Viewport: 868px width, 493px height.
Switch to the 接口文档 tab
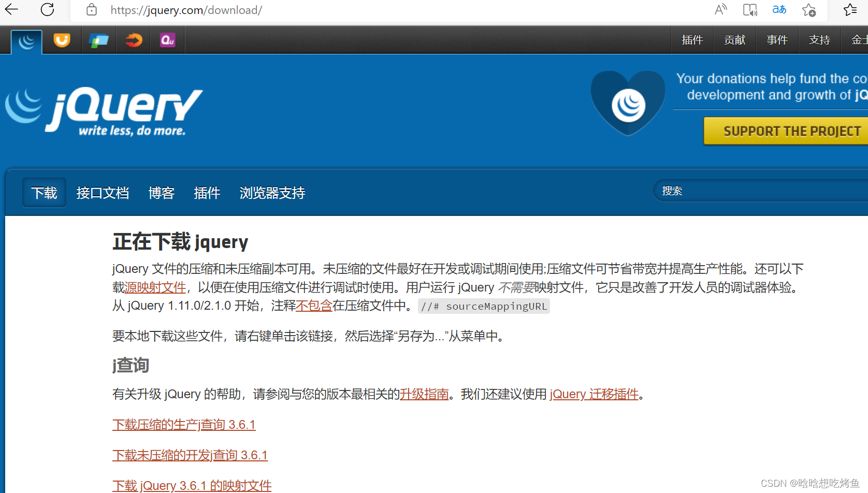point(102,192)
